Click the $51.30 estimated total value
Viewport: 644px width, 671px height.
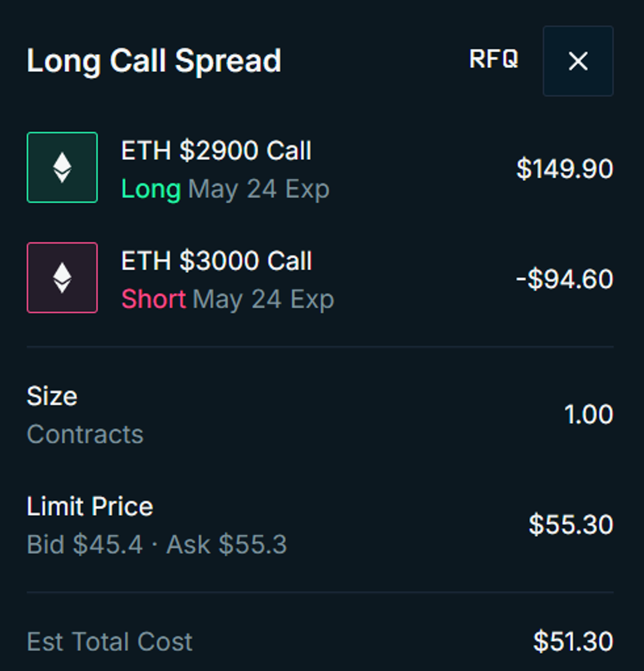point(573,641)
